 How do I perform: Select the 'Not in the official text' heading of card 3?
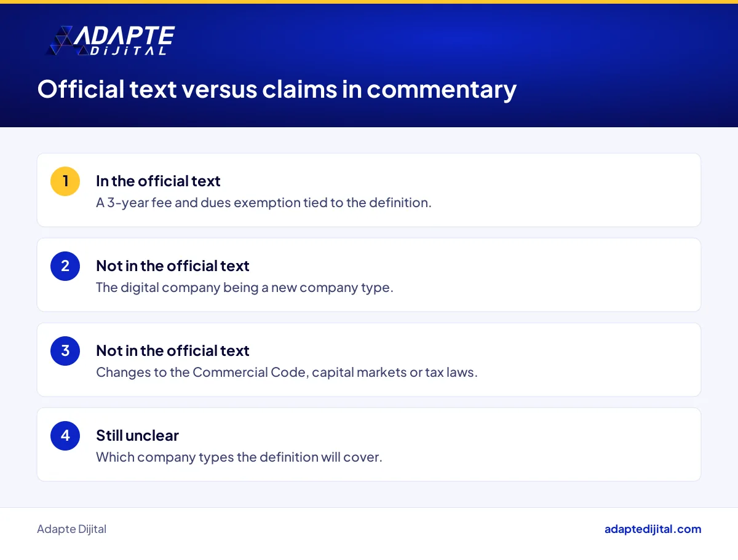click(x=173, y=350)
